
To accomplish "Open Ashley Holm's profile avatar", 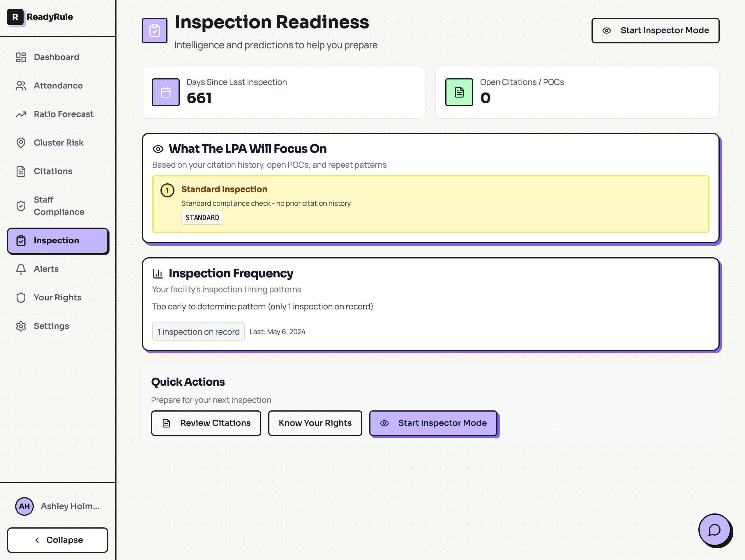I will [x=24, y=506].
